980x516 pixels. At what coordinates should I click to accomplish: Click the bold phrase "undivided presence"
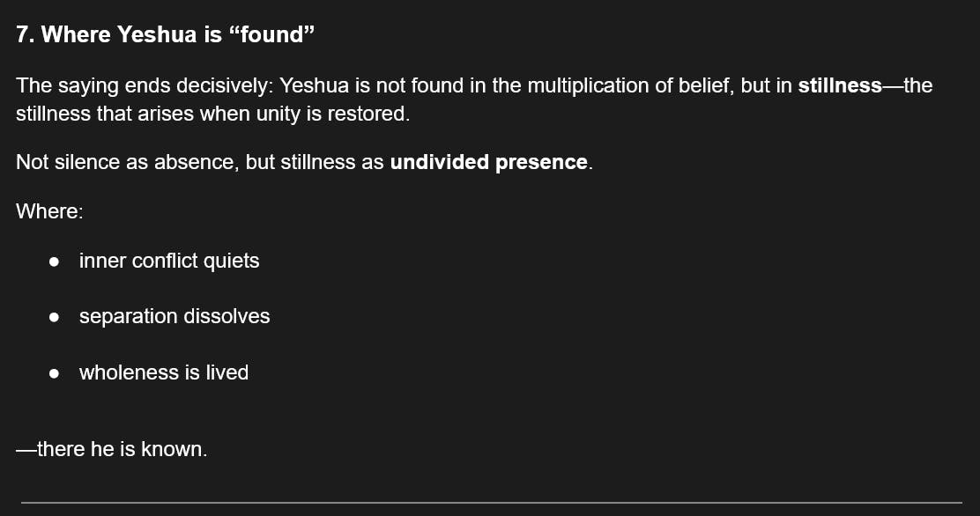pyautogui.click(x=488, y=163)
